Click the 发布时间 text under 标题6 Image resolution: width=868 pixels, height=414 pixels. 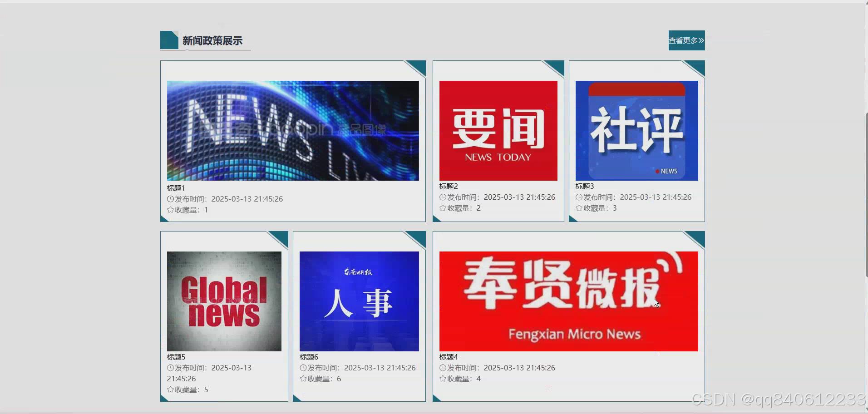[362, 368]
